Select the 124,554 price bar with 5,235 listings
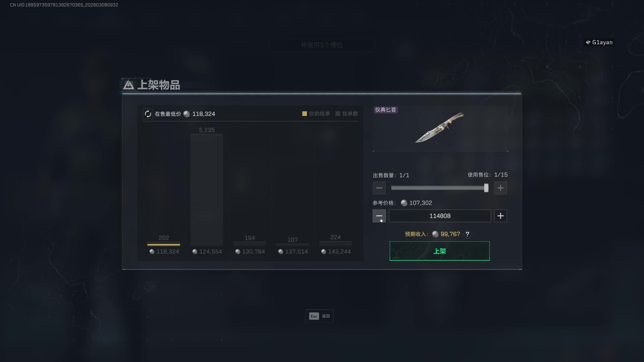Viewport: 644px width, 362px height. (207, 190)
